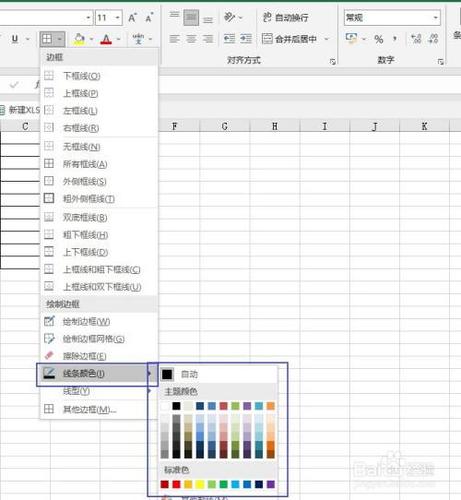Choose 右框线(R) right border

point(99,128)
